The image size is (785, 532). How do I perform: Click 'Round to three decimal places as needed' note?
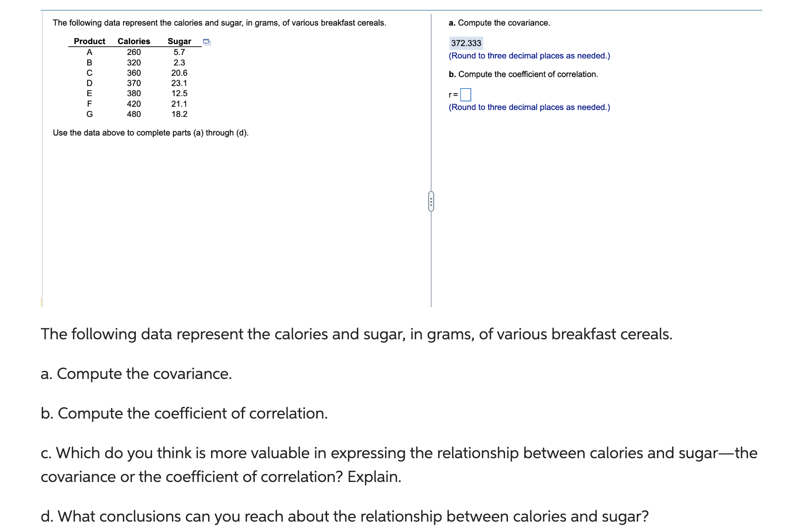529,56
